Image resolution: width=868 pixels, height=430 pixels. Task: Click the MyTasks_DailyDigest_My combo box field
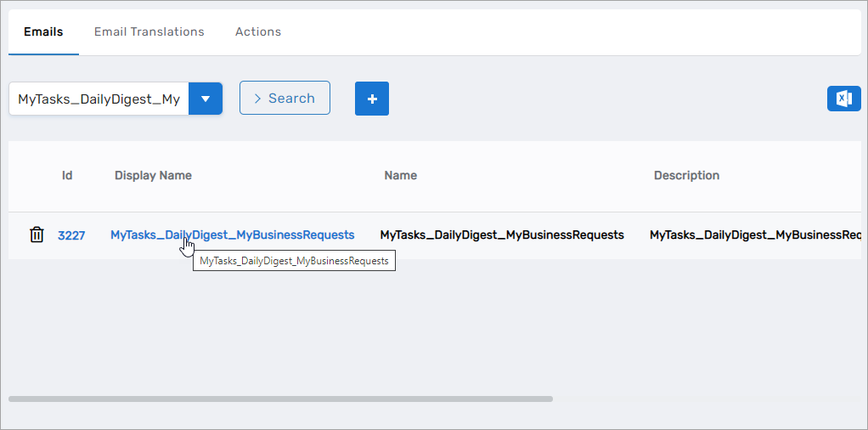pos(99,99)
